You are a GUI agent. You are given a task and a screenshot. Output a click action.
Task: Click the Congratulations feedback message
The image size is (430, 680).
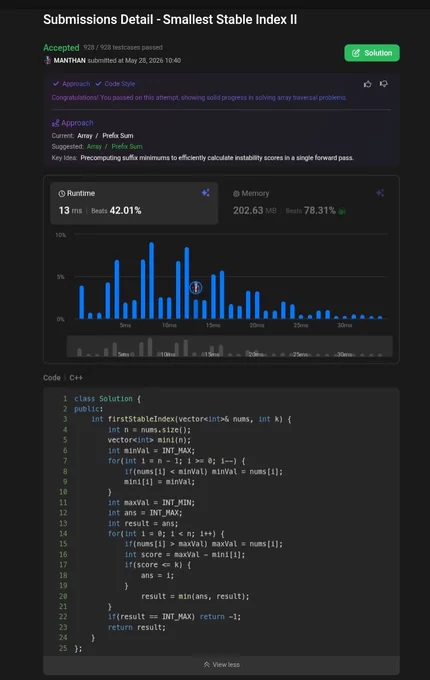(199, 98)
